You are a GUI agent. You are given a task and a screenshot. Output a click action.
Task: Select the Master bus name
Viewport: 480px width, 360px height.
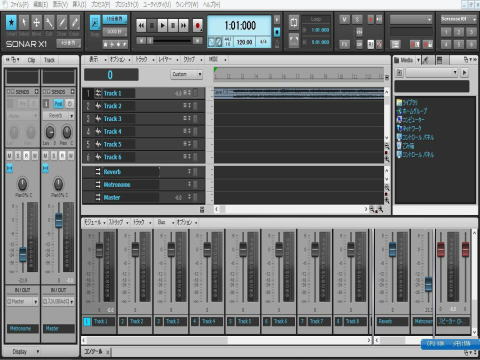(112, 197)
